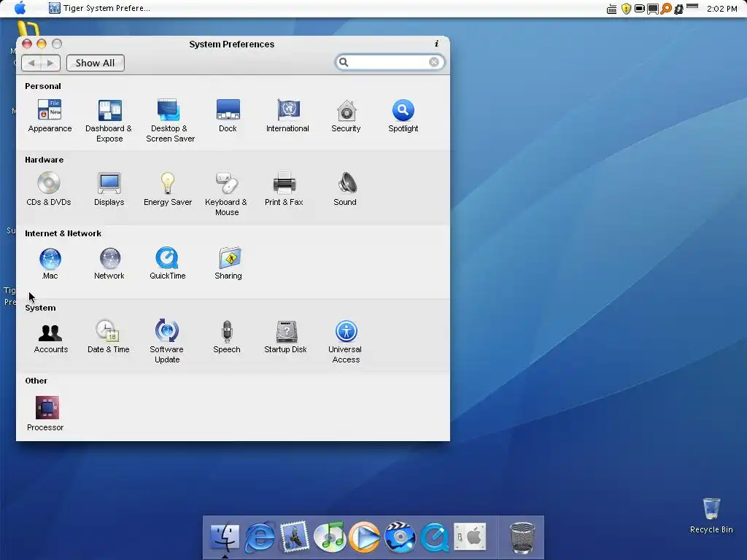This screenshot has height=560, width=747.
Task: Click the 2:02 PM clock
Action: tap(721, 9)
